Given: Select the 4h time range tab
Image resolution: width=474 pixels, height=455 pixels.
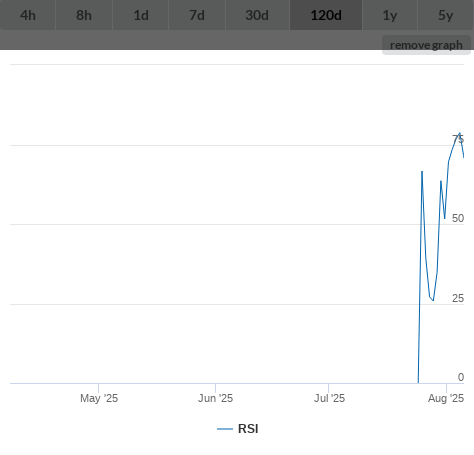Looking at the screenshot, I should (28, 15).
